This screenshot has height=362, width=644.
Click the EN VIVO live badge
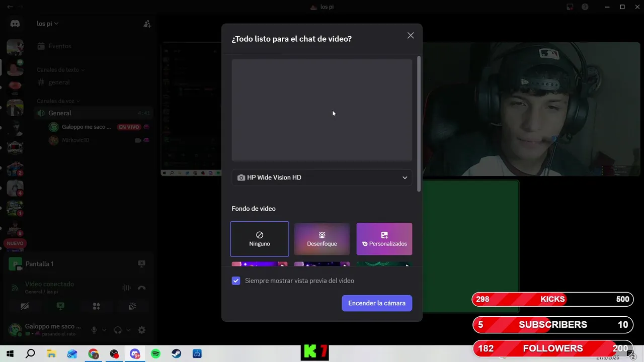(x=129, y=127)
